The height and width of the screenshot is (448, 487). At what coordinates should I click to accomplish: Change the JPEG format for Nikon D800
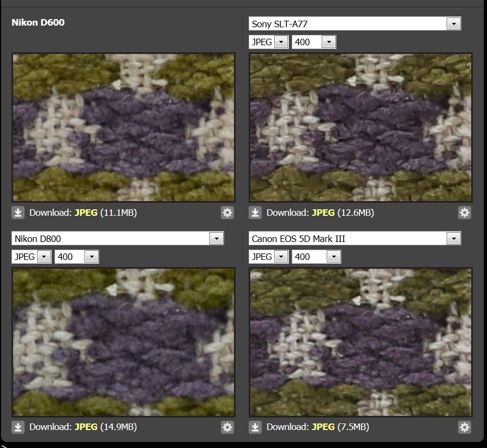pos(32,257)
